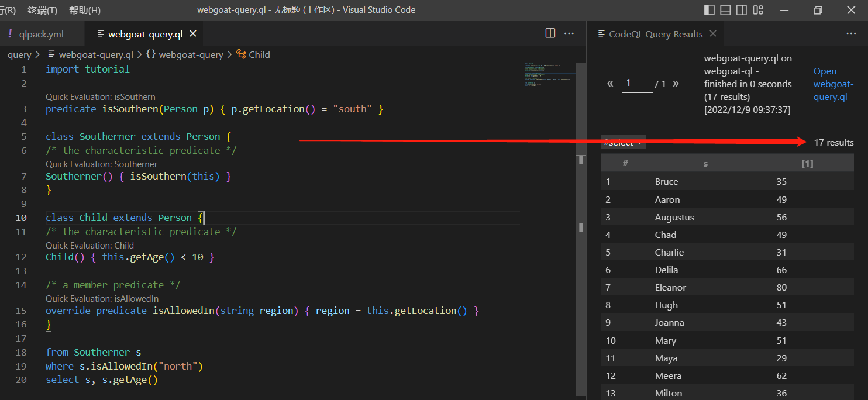Open More Actions menu of the results panel
Viewport: 868px width, 400px height.
click(x=851, y=33)
